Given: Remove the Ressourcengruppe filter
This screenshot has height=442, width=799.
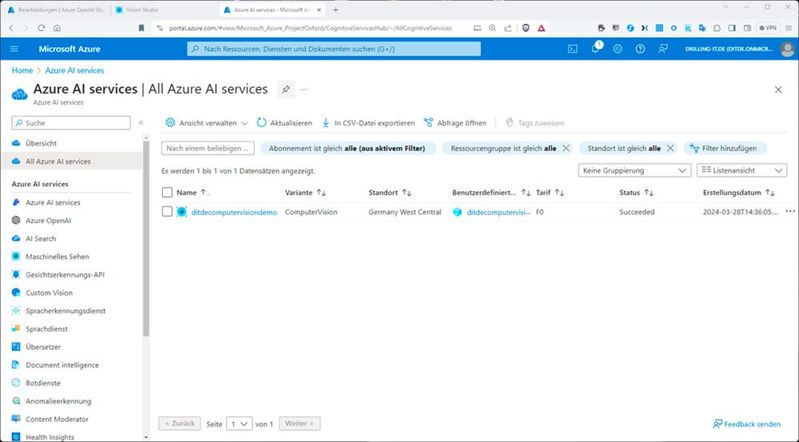Looking at the screenshot, I should tap(566, 148).
